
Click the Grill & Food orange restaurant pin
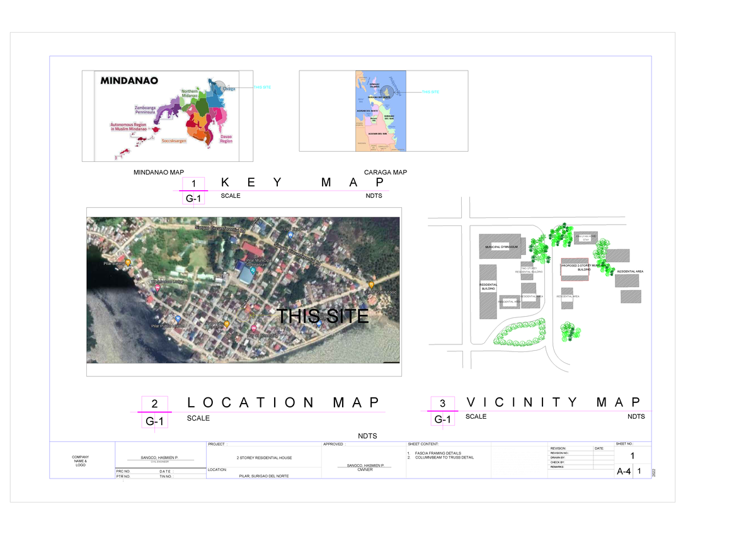tap(371, 285)
